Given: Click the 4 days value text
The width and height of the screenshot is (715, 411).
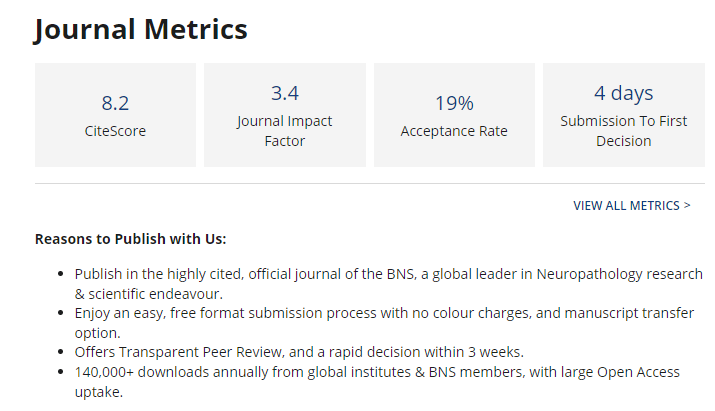Looking at the screenshot, I should (624, 94).
